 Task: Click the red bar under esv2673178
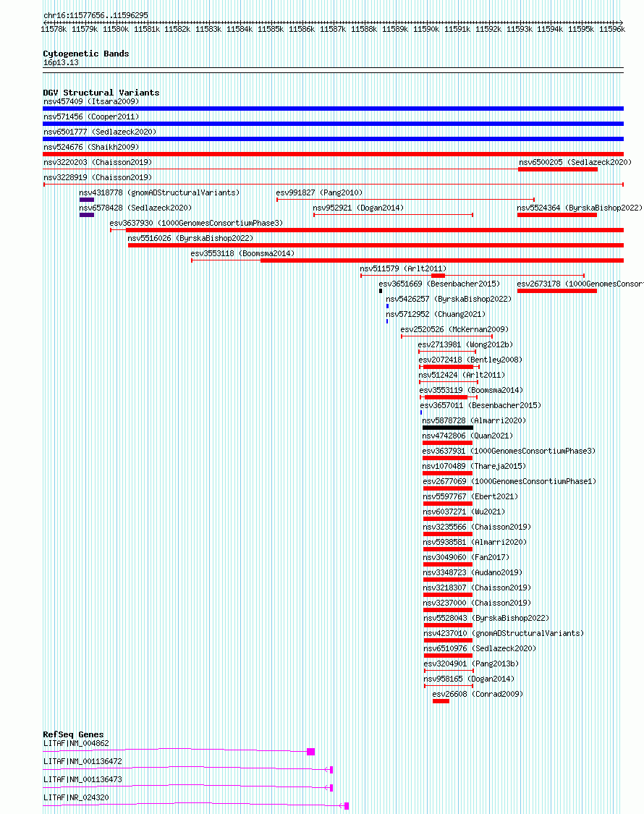(556, 291)
